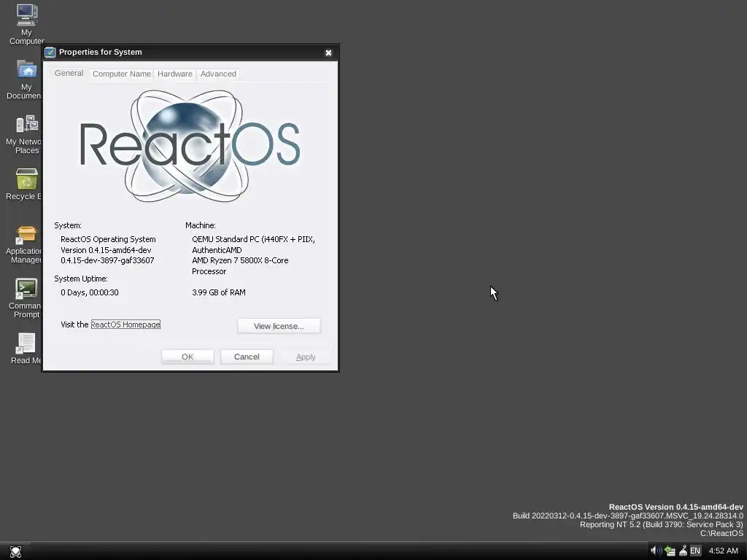Click the '3.99 GB of RAM' text

(x=219, y=292)
